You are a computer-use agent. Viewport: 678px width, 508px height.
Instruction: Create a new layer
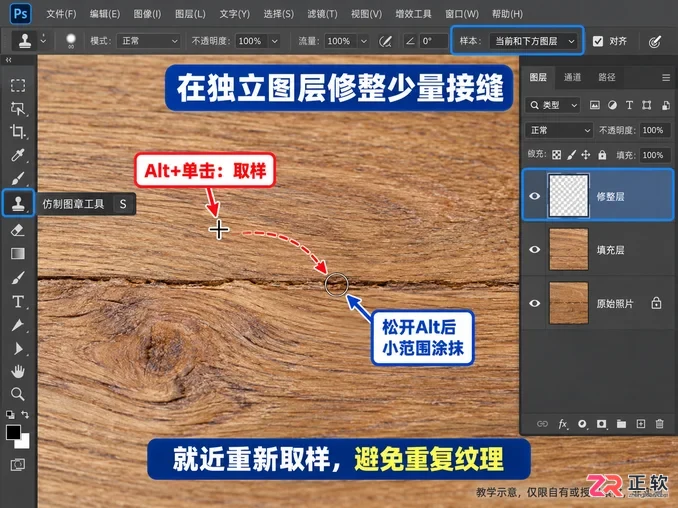641,424
